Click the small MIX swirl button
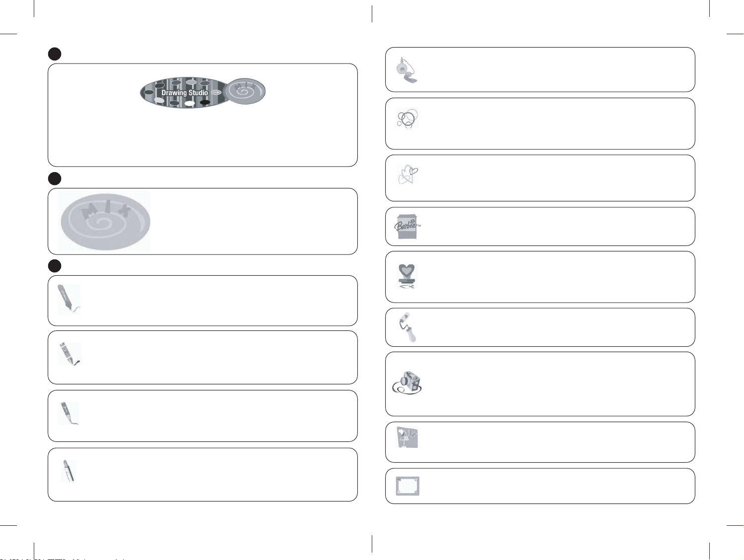Viewport: 744px width, 560px height. pyautogui.click(x=244, y=91)
